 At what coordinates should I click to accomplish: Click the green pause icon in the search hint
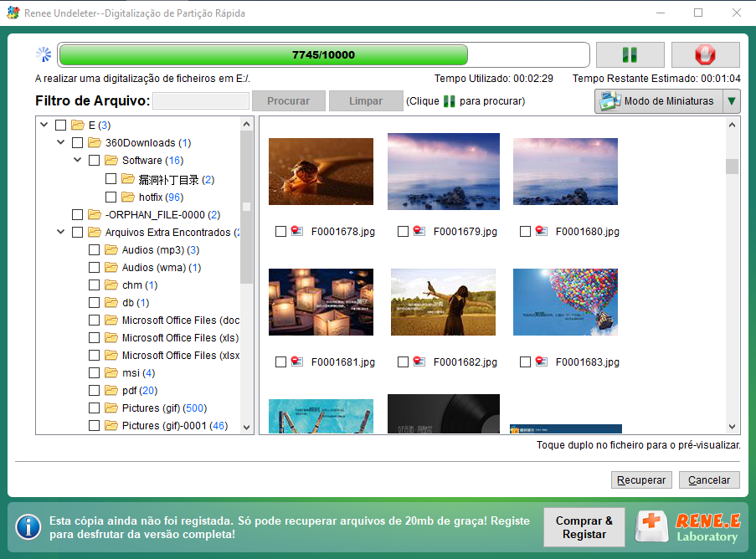click(x=450, y=101)
